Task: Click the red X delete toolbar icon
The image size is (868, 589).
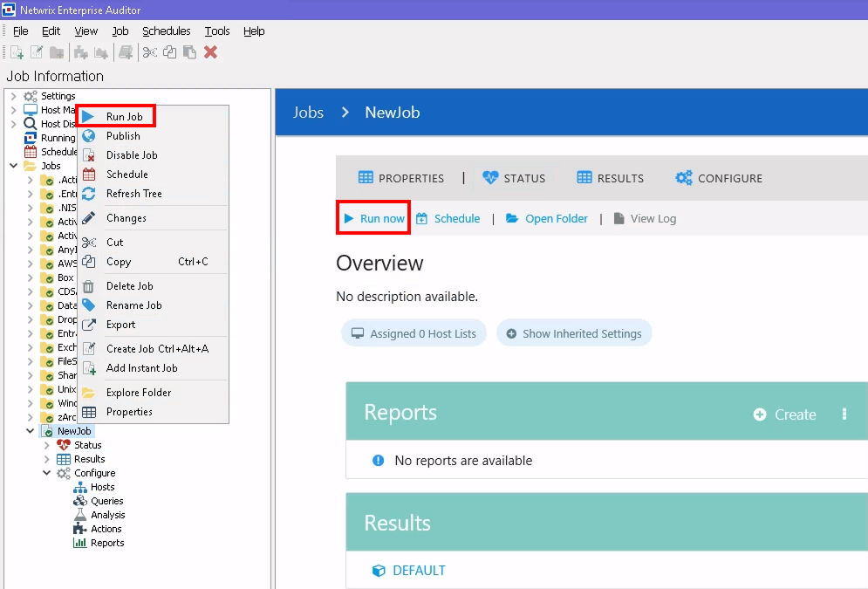Action: [210, 52]
